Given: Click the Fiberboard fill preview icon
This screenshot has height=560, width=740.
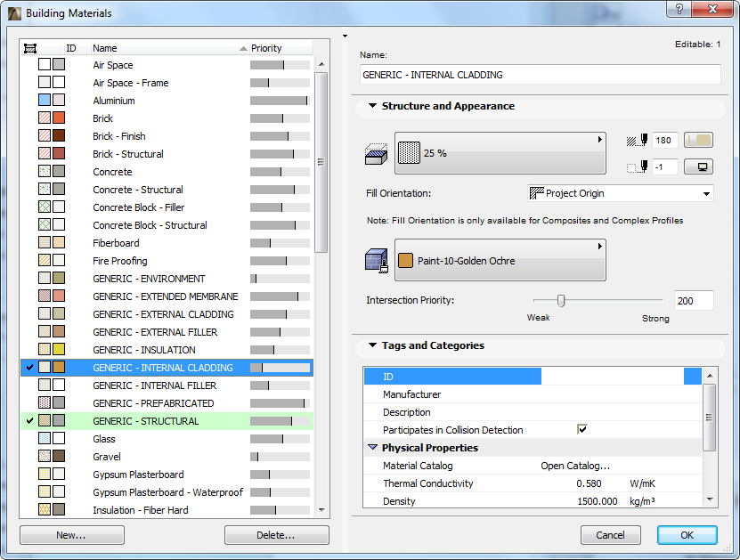Looking at the screenshot, I should 45,242.
